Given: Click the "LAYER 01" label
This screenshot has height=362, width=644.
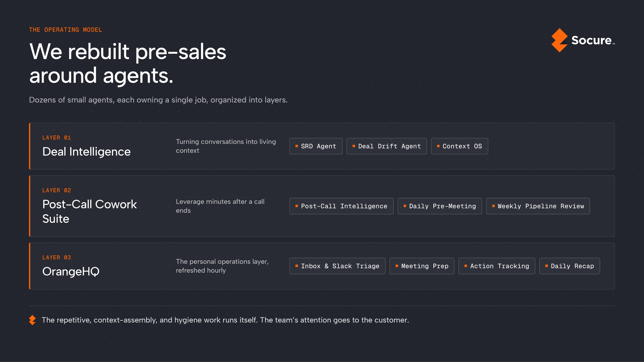Looking at the screenshot, I should point(57,138).
